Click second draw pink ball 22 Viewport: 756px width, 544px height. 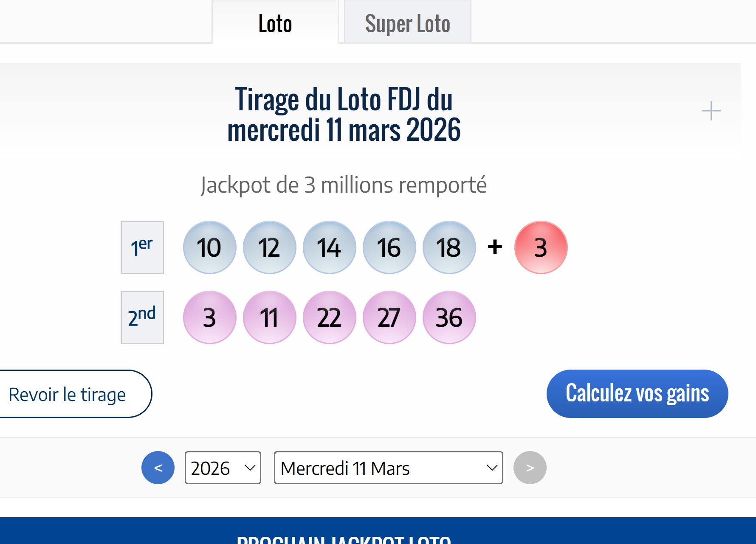click(x=329, y=317)
